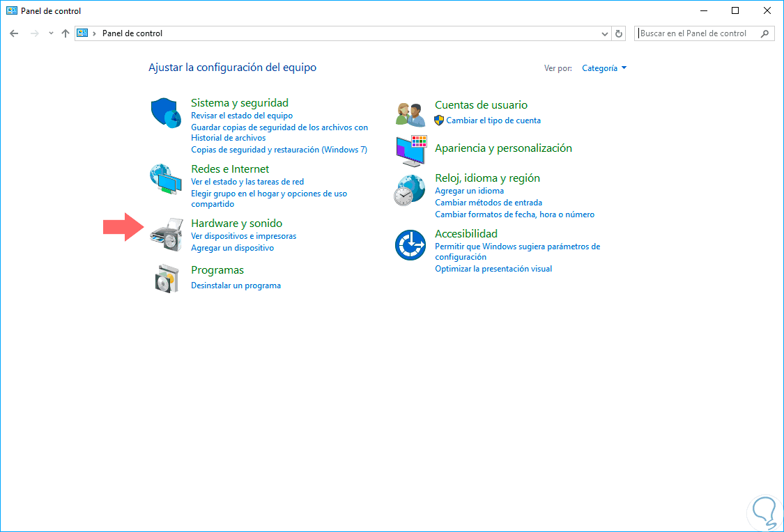Expand the address path chevron before Panel de control
The image size is (784, 532).
[x=94, y=33]
